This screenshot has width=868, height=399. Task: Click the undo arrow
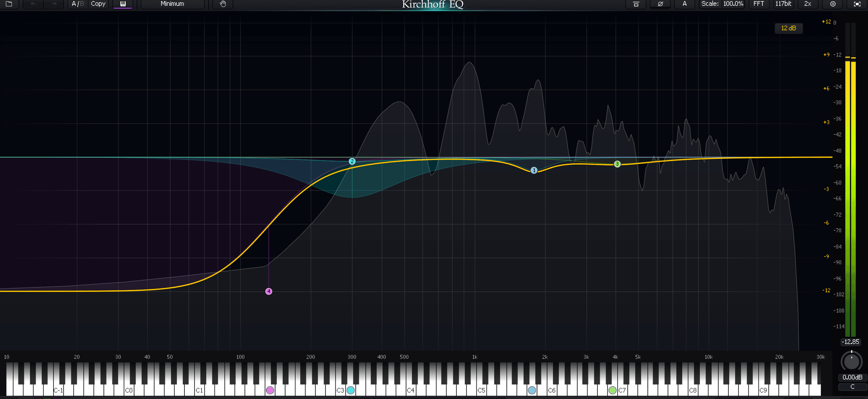(33, 4)
